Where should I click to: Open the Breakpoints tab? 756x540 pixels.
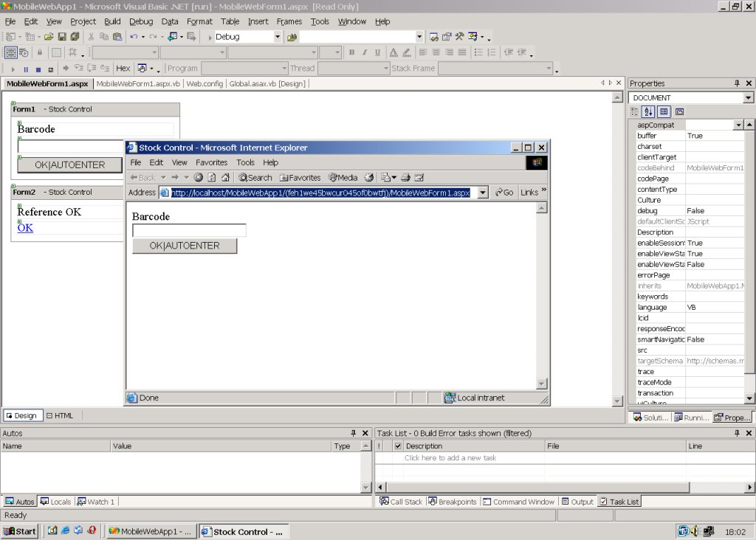[x=453, y=502]
